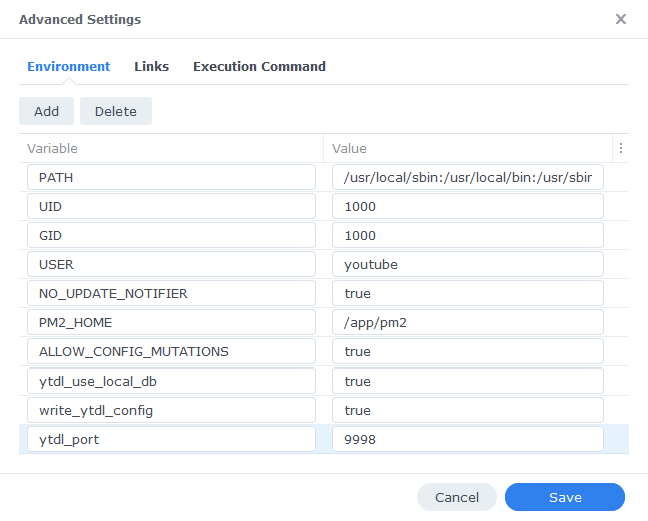This screenshot has height=521, width=648.
Task: Delete the selected variable
Action: (x=116, y=111)
